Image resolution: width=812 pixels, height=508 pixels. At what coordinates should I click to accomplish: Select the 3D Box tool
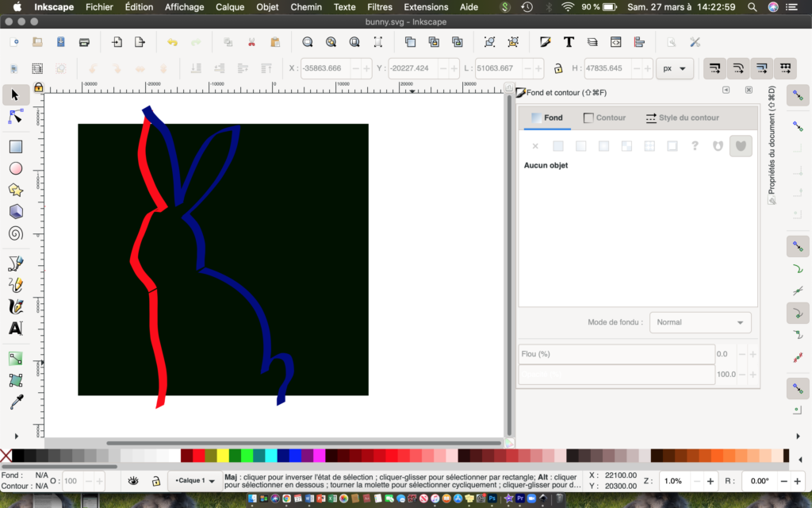pyautogui.click(x=15, y=212)
